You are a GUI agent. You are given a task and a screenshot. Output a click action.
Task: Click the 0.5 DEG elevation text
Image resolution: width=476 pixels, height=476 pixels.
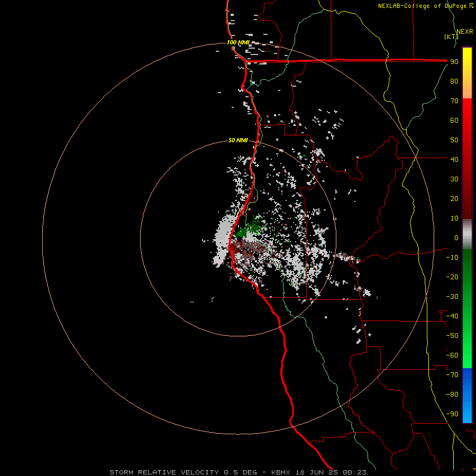tap(240, 472)
